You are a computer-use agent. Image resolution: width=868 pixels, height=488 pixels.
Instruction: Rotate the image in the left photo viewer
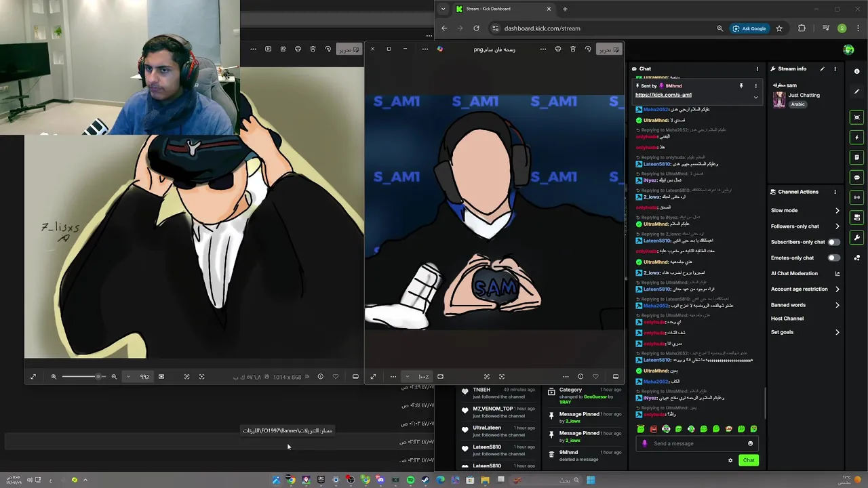[328, 49]
